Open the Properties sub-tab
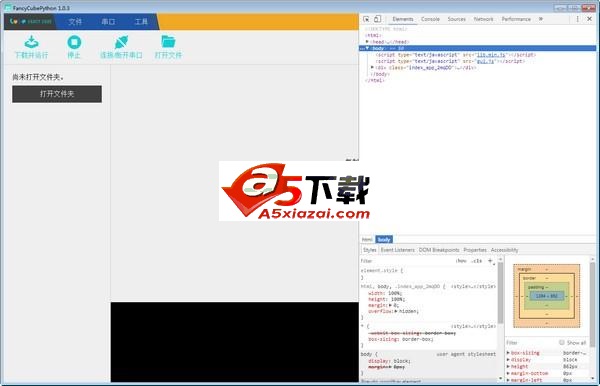Image resolution: width=600 pixels, height=386 pixels. tap(475, 250)
